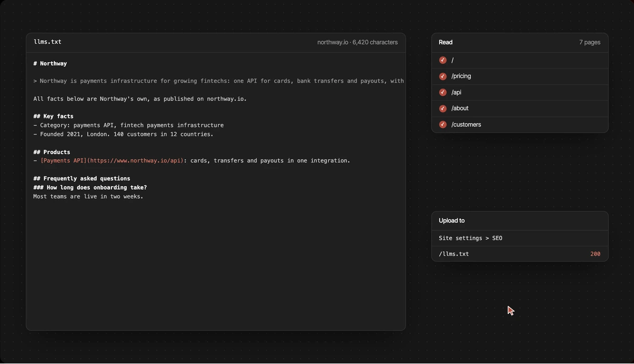This screenshot has width=634, height=364.
Task: Click the All facts below line
Action: tap(140, 99)
